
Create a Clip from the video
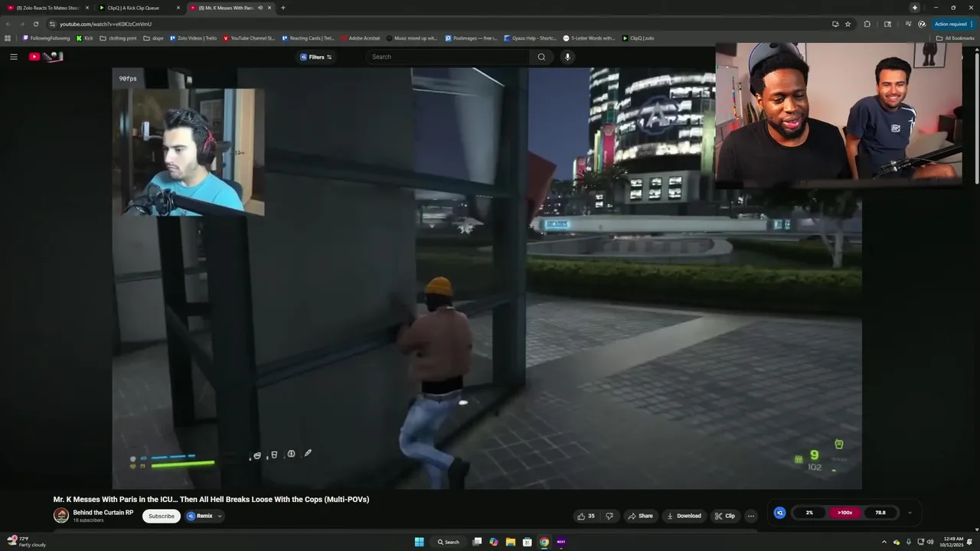[725, 516]
